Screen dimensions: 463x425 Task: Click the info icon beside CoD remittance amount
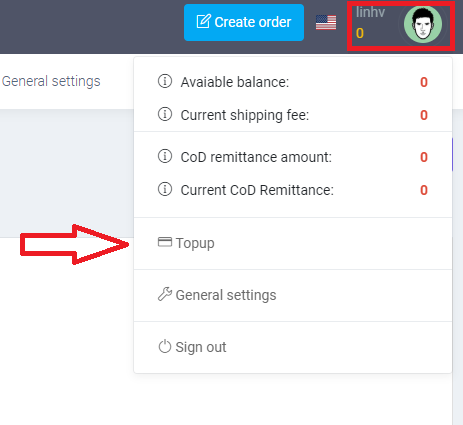click(165, 156)
